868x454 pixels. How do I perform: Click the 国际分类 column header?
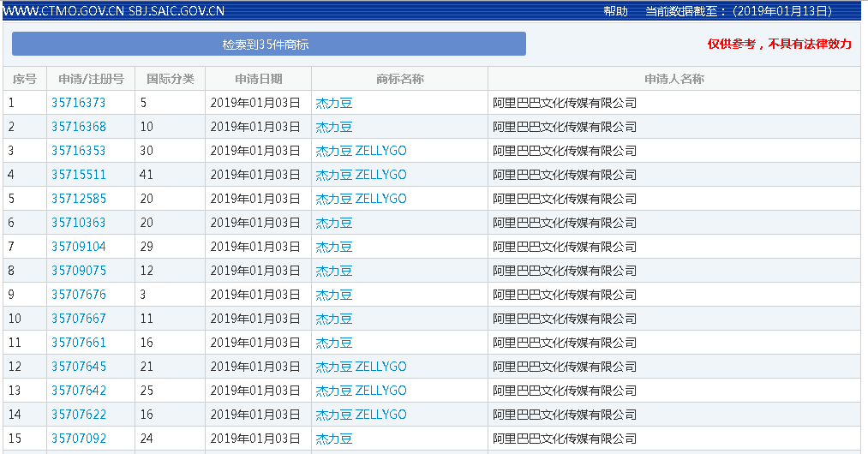[171, 79]
